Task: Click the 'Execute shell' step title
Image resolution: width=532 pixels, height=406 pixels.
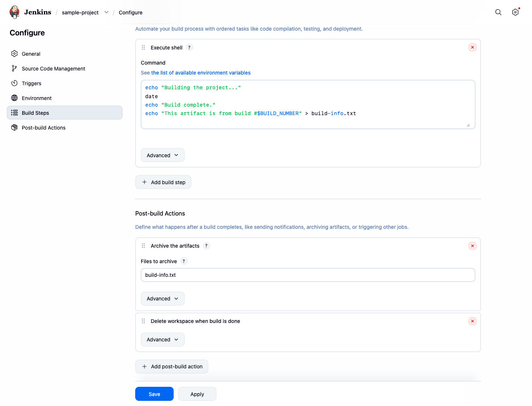Action: tap(167, 48)
